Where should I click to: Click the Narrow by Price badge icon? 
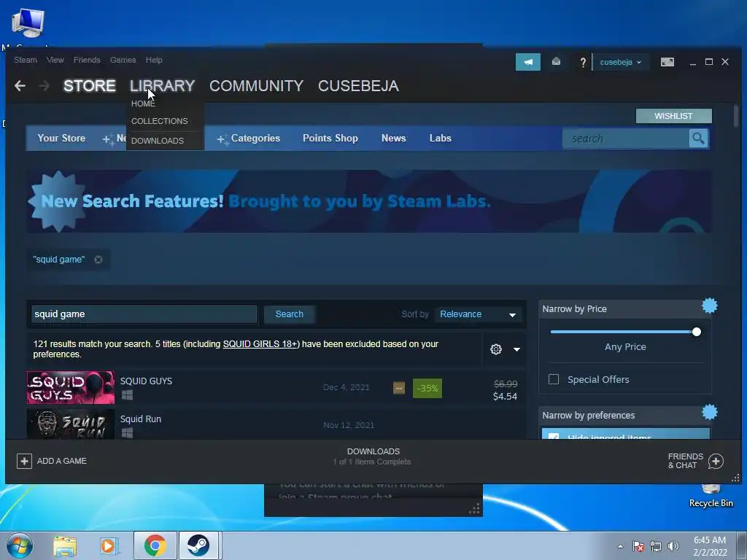click(709, 306)
